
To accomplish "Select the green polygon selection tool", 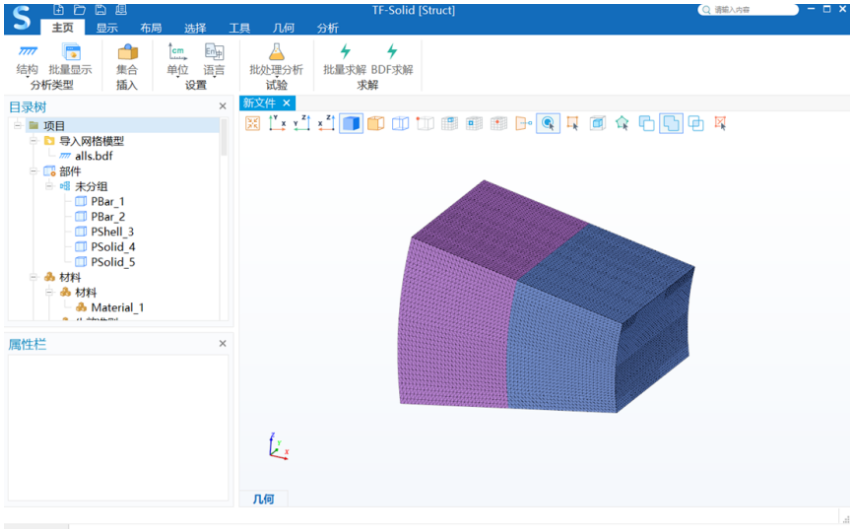I will (x=622, y=123).
